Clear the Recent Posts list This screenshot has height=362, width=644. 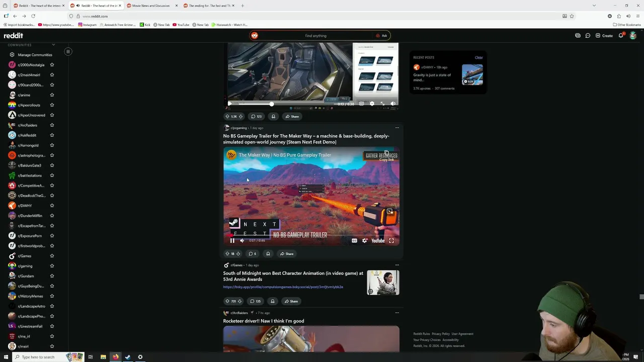point(478,58)
